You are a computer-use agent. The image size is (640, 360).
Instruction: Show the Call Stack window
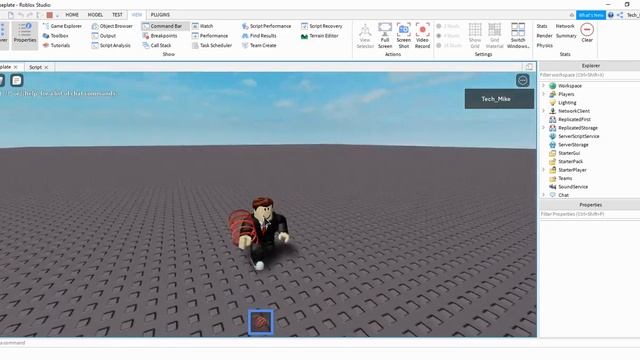157,45
